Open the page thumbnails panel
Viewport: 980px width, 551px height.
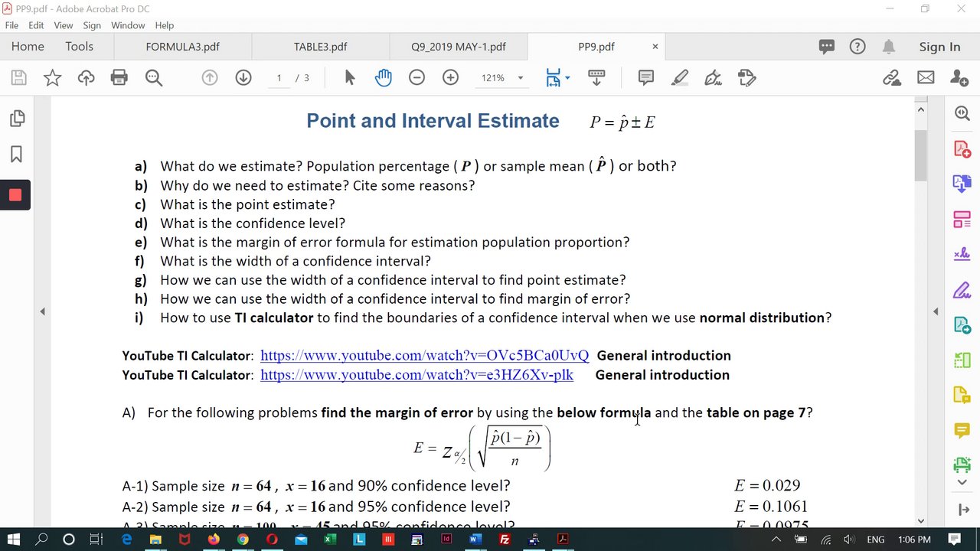[17, 119]
